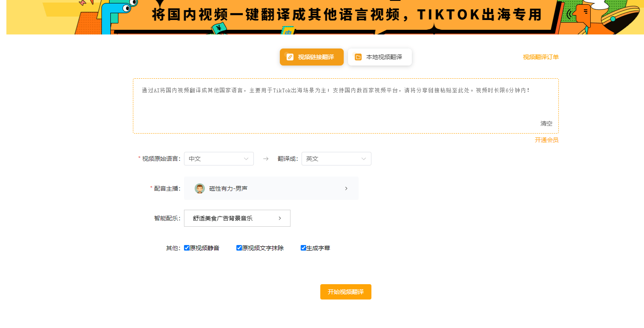Select the 视频链接翻译 tab
The image size is (644, 328).
(x=311, y=57)
